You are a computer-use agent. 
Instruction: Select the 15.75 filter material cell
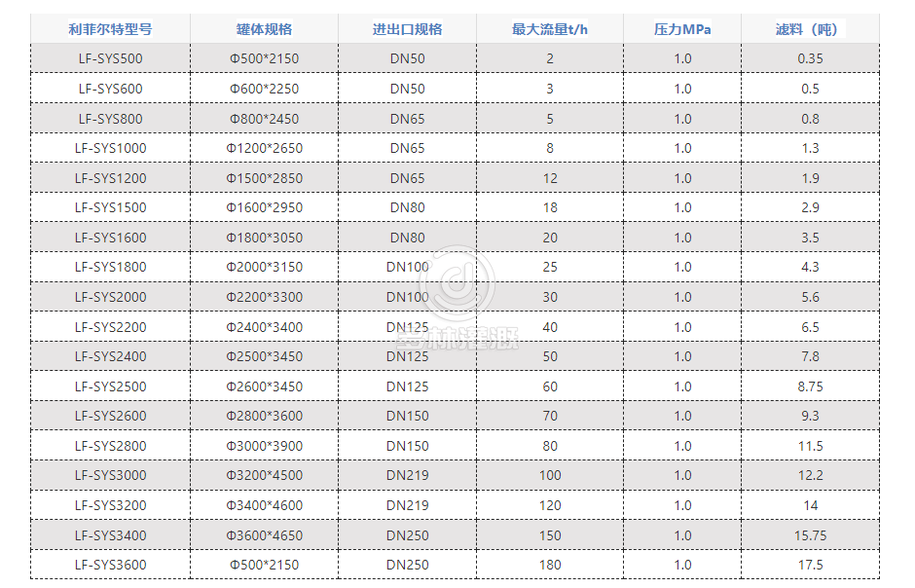click(x=810, y=535)
